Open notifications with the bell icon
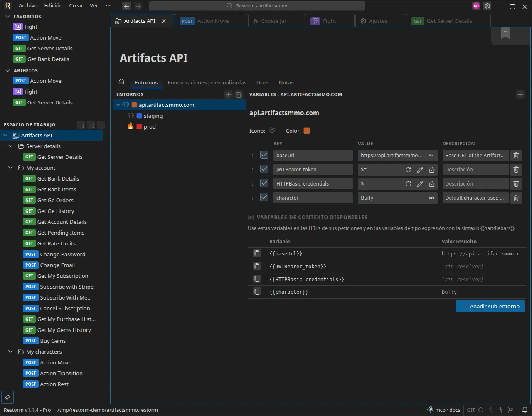The height and width of the screenshot is (416, 532). click(x=525, y=410)
